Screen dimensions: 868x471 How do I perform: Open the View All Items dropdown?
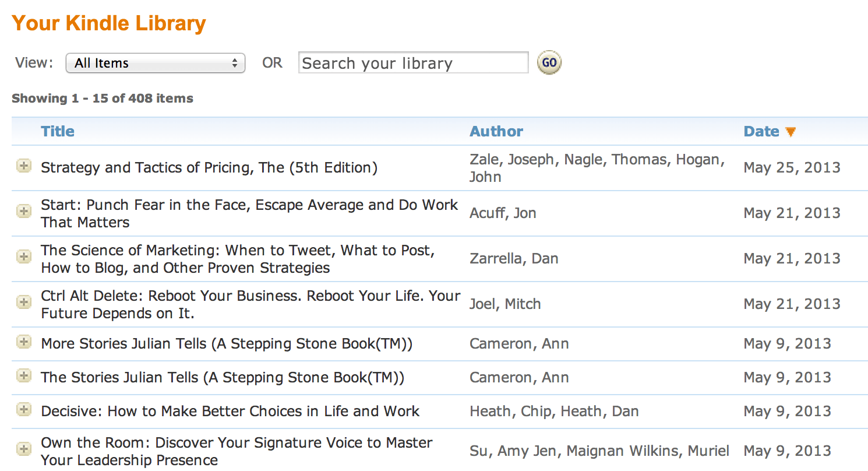pos(155,63)
